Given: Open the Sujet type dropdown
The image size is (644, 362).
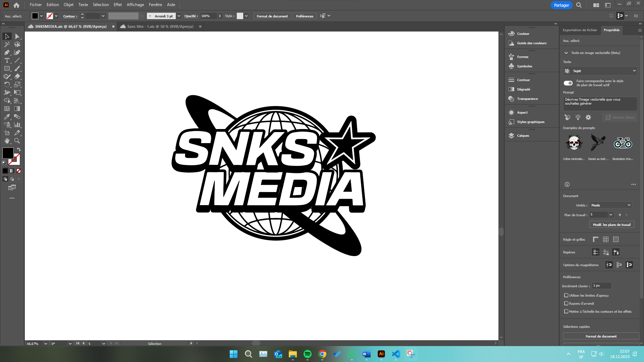Looking at the screenshot, I should click(x=600, y=71).
